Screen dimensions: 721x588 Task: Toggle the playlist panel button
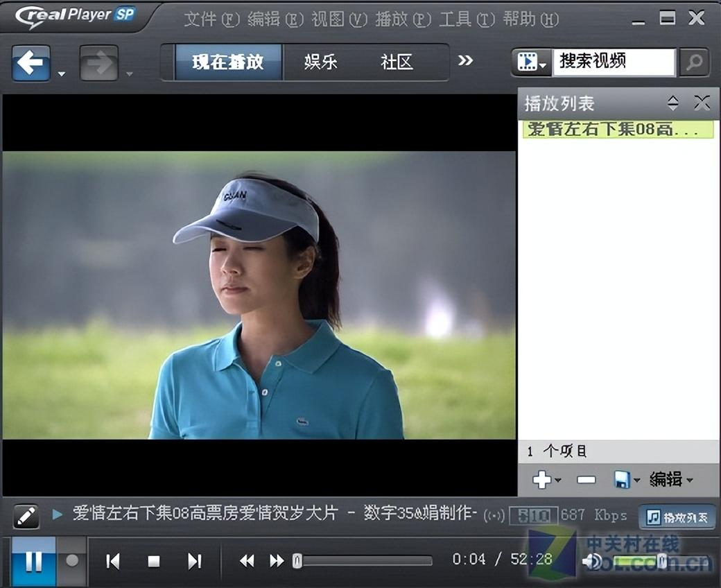tap(677, 517)
